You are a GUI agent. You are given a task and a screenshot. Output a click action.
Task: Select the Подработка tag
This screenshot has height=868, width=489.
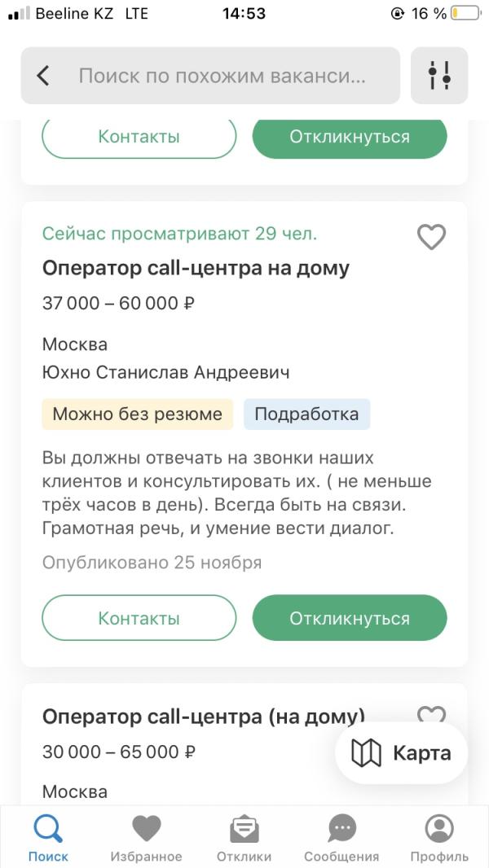[306, 414]
